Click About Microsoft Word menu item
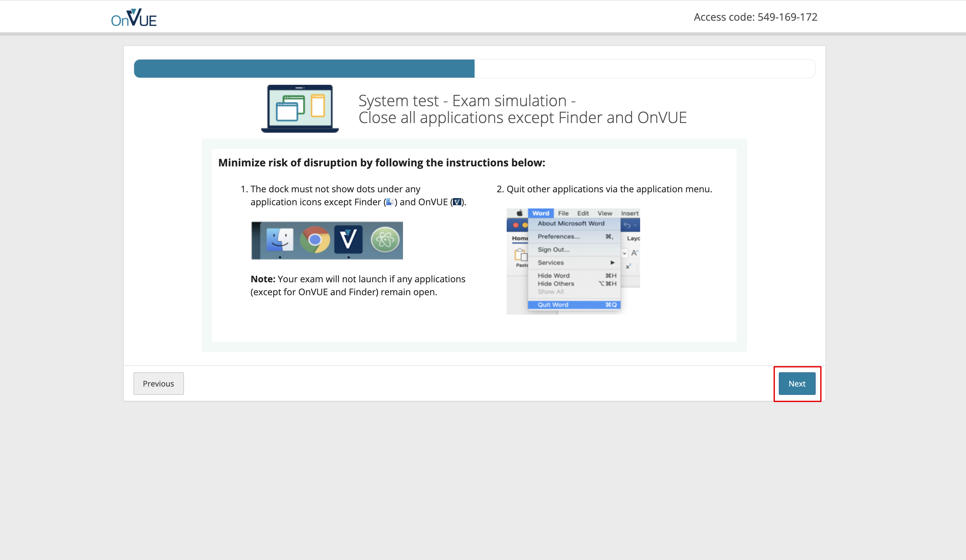This screenshot has width=966, height=560. (x=571, y=223)
